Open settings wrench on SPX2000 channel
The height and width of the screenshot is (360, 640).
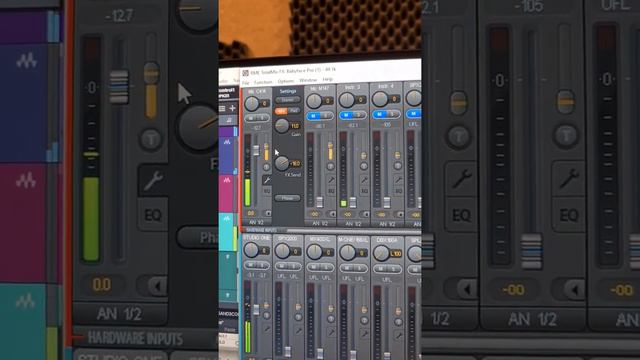tap(299, 331)
